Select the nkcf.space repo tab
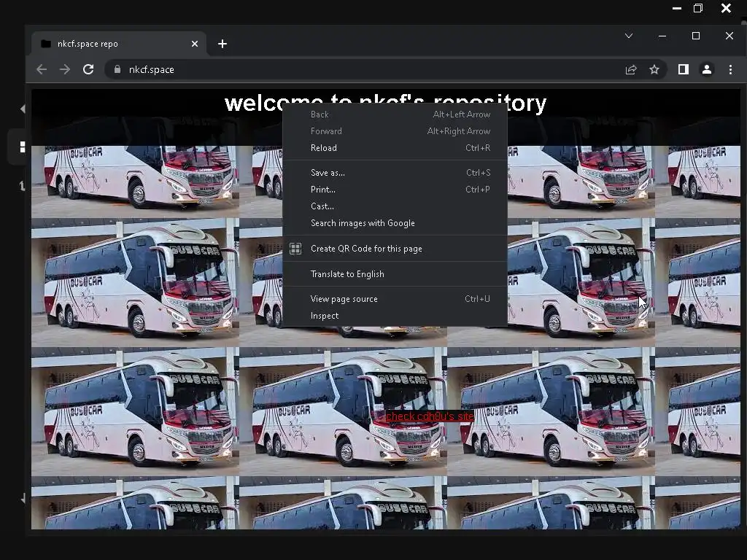This screenshot has height=560, width=747. click(119, 44)
